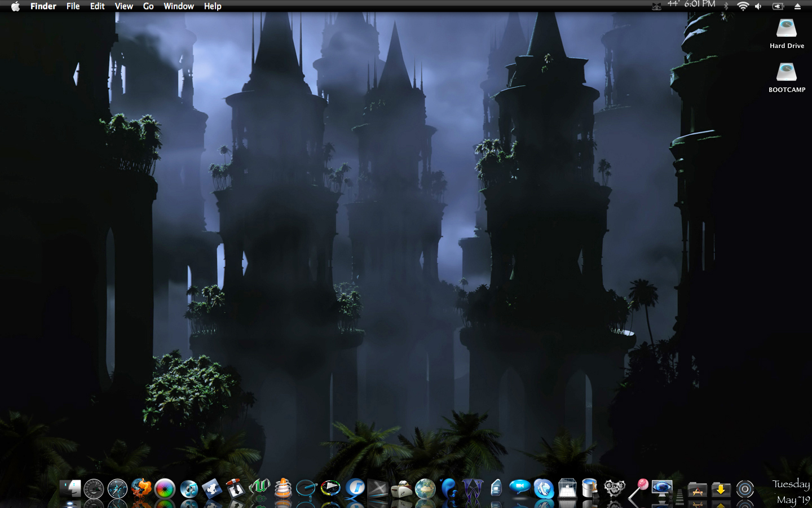
Task: Open the File menu
Action: 73,6
